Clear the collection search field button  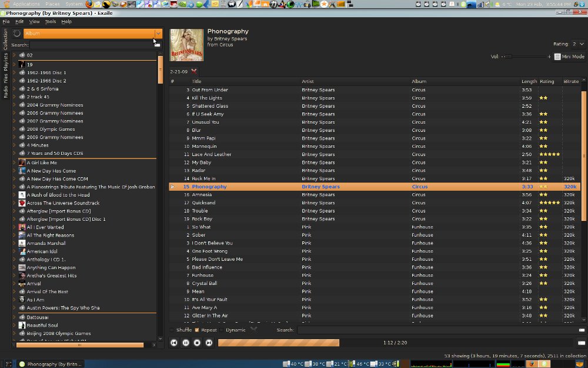[x=158, y=45]
